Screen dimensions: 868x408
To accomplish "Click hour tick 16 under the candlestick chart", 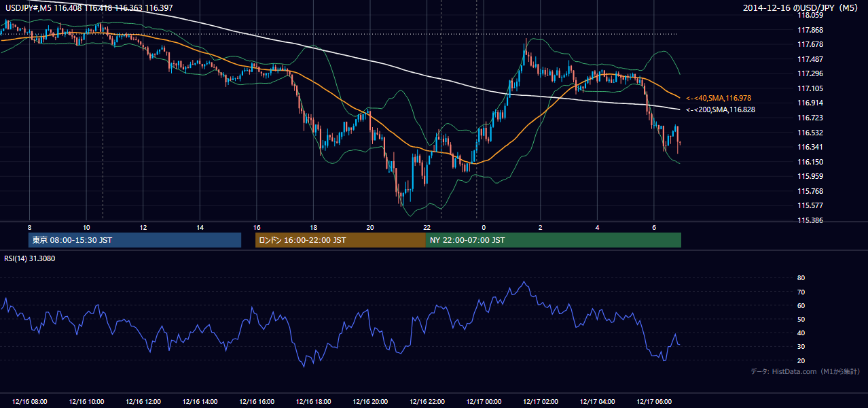I will pos(257,227).
